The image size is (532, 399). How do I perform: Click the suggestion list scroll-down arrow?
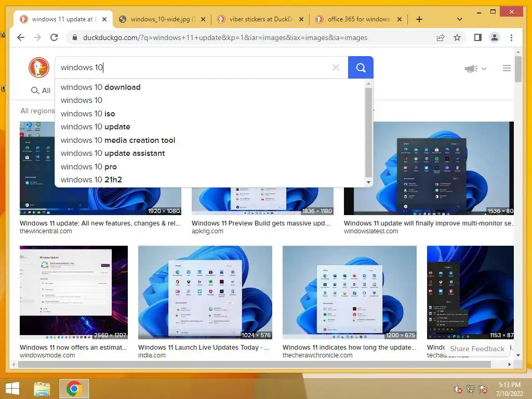point(369,182)
